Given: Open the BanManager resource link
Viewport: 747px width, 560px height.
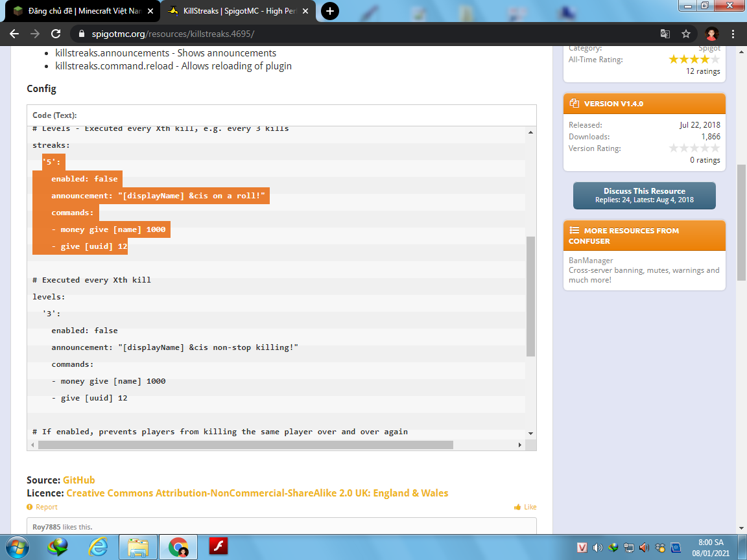Looking at the screenshot, I should (591, 261).
